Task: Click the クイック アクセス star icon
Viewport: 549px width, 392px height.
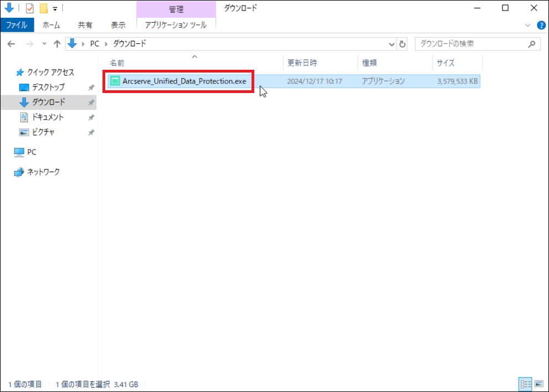Action: click(19, 73)
